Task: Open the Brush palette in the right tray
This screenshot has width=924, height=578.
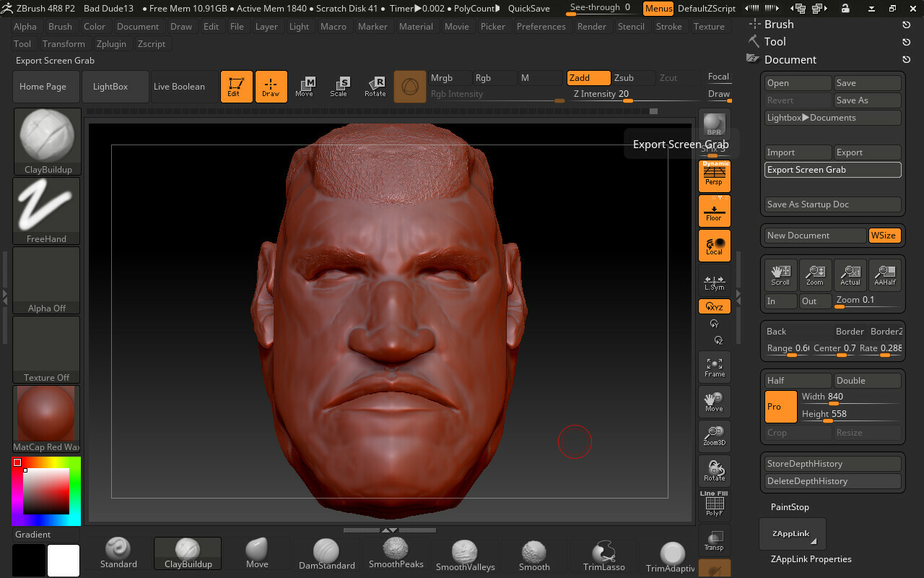Action: (x=778, y=24)
